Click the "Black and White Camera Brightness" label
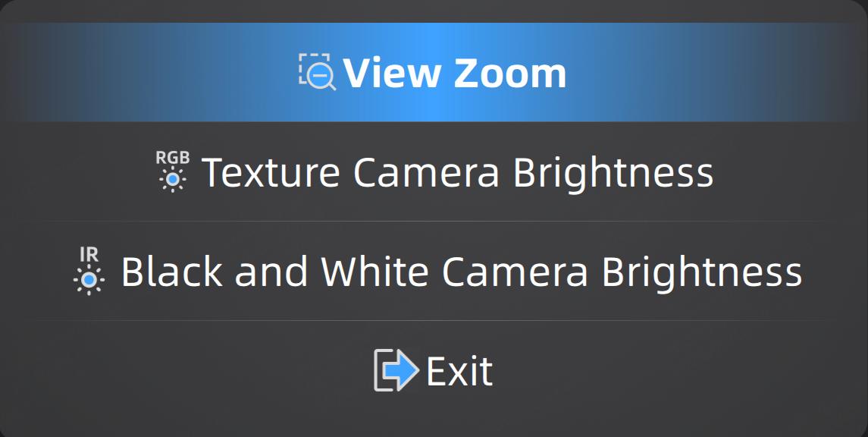This screenshot has height=437, width=868. click(x=462, y=272)
